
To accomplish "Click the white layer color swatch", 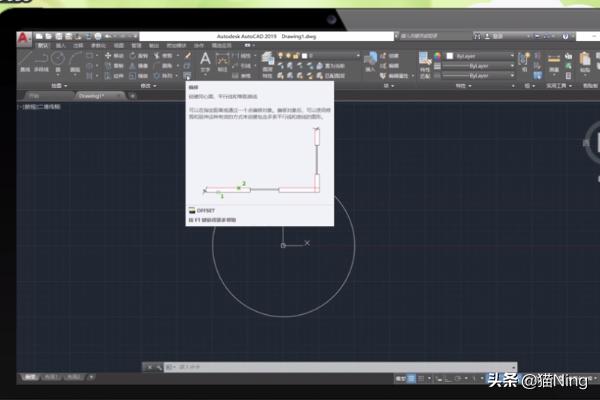I will click(x=305, y=56).
